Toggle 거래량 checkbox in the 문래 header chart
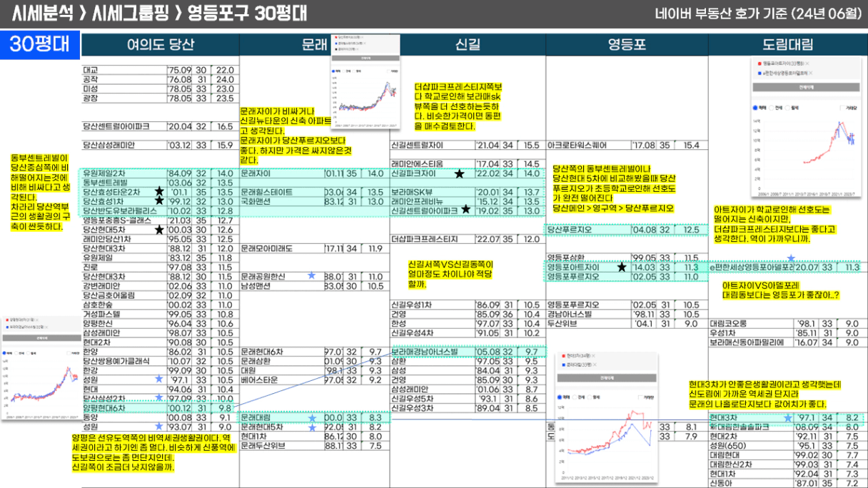 coord(388,71)
